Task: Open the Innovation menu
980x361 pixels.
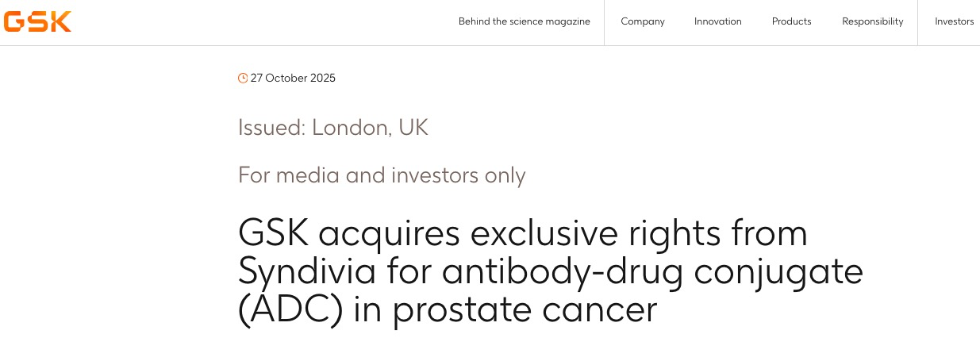Action: 717,21
